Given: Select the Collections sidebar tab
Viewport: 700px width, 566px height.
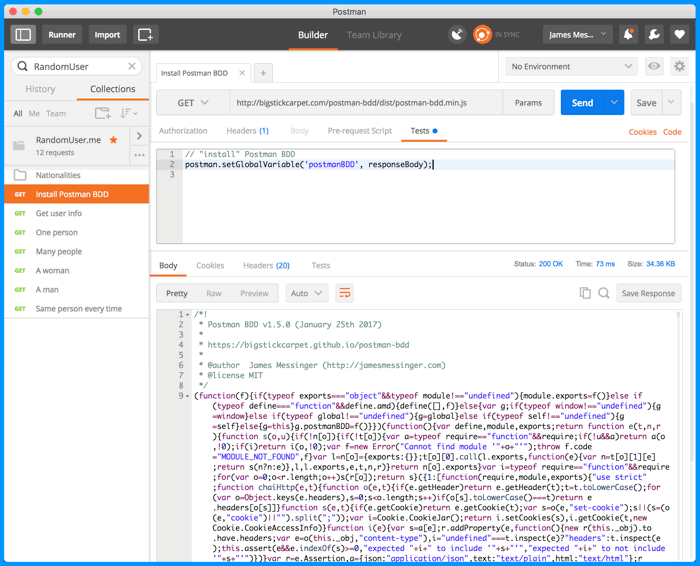Looking at the screenshot, I should [x=112, y=89].
